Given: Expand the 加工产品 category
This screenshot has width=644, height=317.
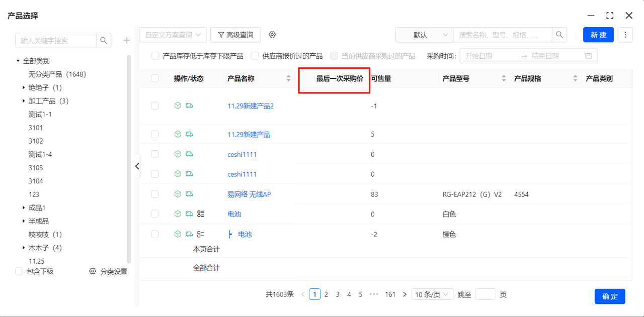Looking at the screenshot, I should click(x=24, y=101).
